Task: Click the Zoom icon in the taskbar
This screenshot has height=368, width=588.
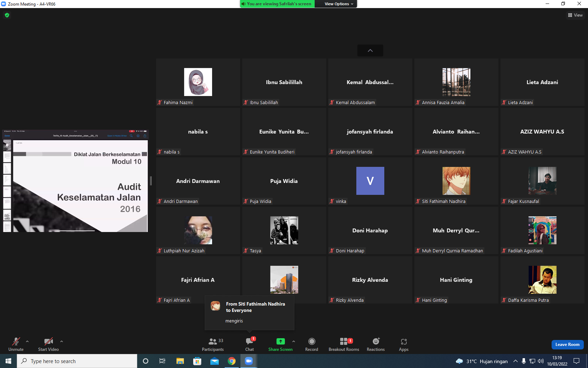Action: (x=248, y=361)
